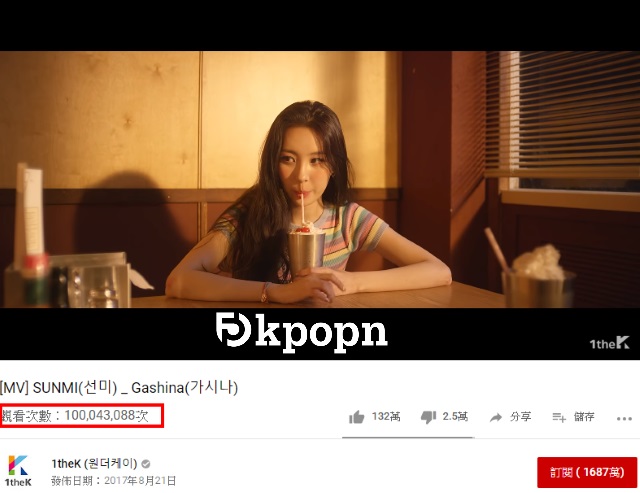
Task: Click the 132萬 like count
Action: (386, 417)
